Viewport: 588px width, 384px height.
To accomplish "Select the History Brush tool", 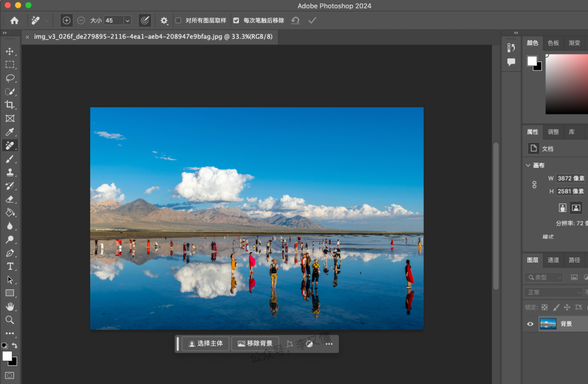I will pos(10,186).
